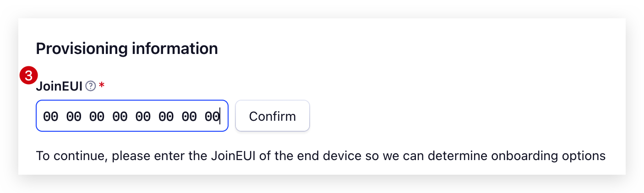Click the first 00 byte in JoinEUI field
This screenshot has height=193, width=644.
pos(50,117)
